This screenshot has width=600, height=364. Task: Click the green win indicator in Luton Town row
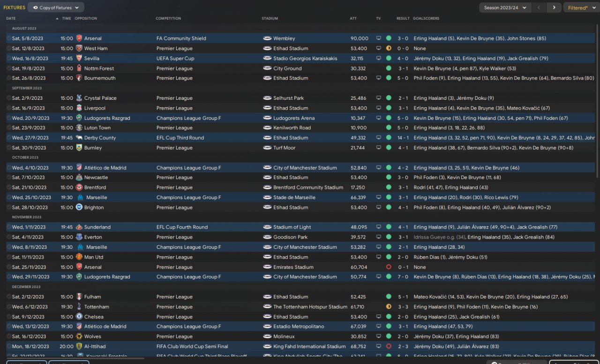click(389, 128)
